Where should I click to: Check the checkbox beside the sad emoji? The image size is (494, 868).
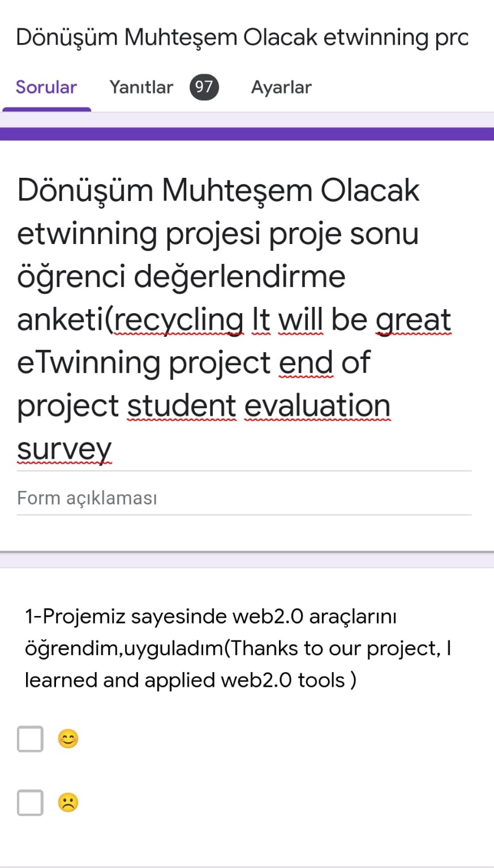30,802
